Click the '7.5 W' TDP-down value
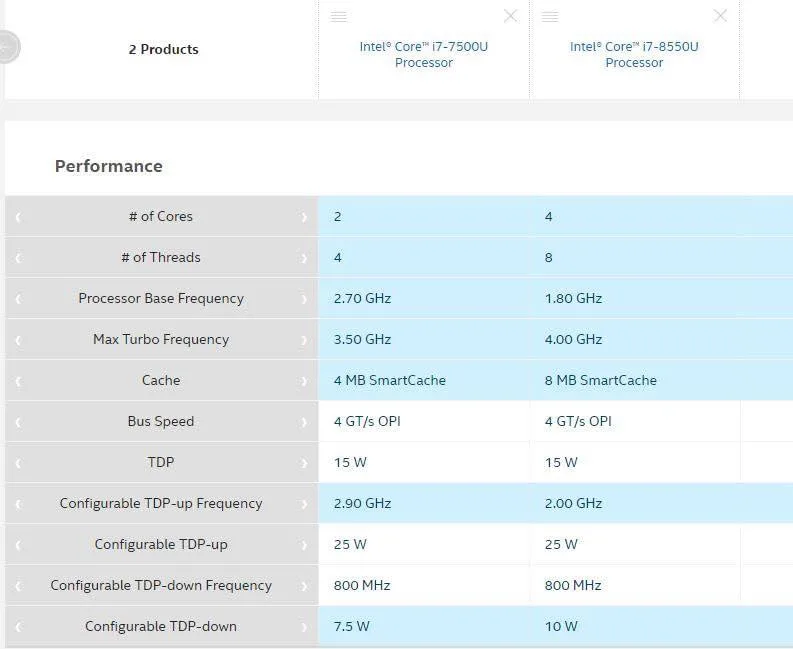The height and width of the screenshot is (649, 793). point(351,626)
